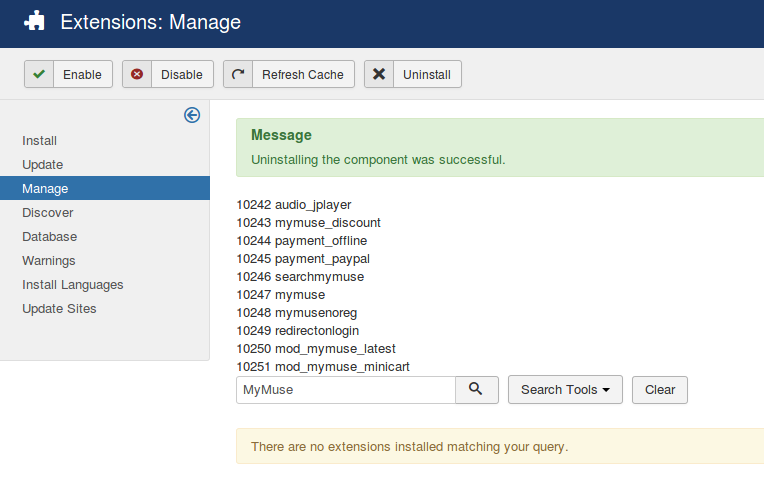Click the Refresh Cache arrow icon
764x482 pixels.
click(x=238, y=75)
